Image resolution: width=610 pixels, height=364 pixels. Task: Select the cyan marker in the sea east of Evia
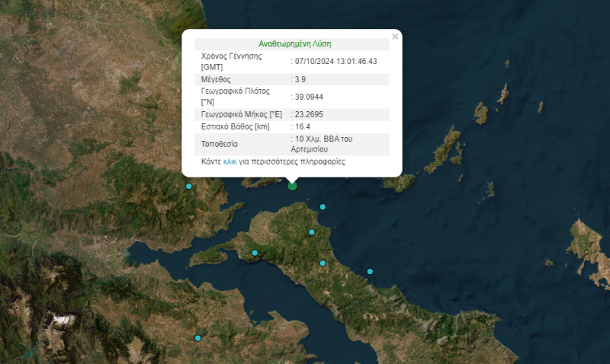pyautogui.click(x=370, y=272)
